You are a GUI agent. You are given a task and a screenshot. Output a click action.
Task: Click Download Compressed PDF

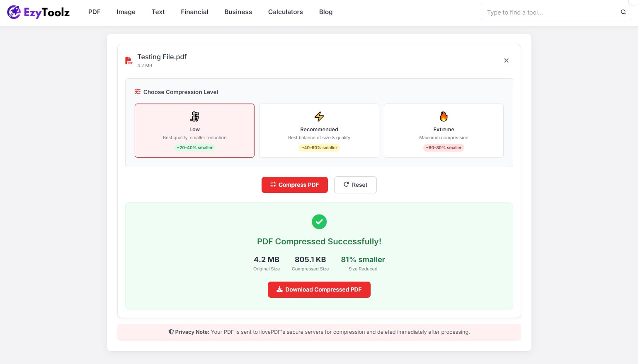(x=319, y=289)
